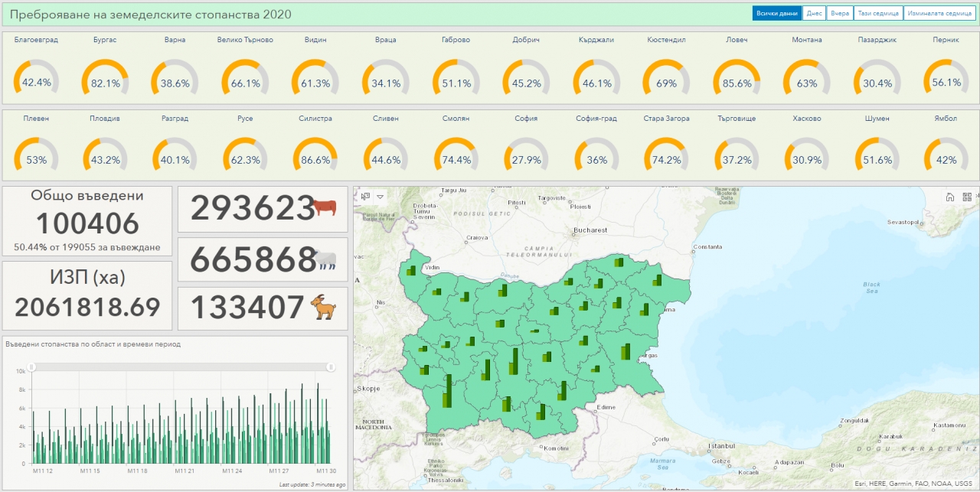980x492 pixels.
Task: Click the Burgas region bar symbol on map
Action: pyautogui.click(x=626, y=351)
